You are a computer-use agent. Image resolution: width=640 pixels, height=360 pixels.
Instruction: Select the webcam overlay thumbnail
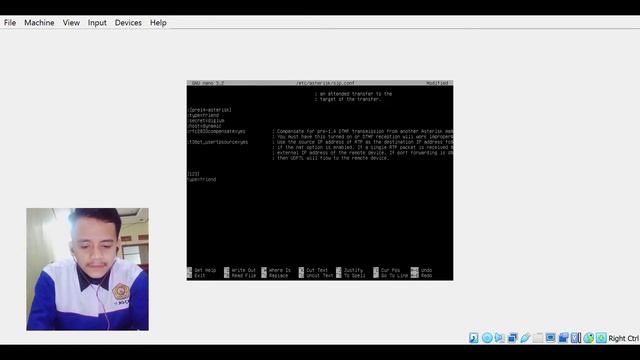click(87, 269)
